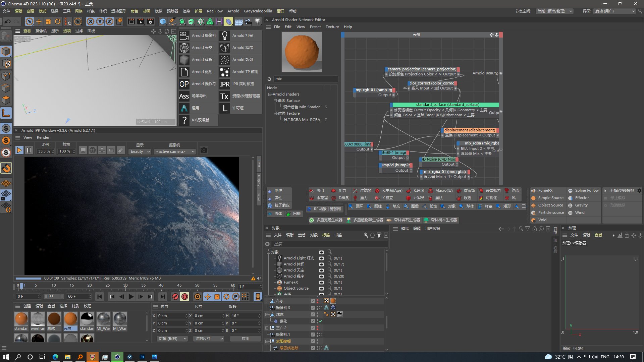Click the IPR 实时预览 icon
The image size is (644, 362).
tap(225, 84)
